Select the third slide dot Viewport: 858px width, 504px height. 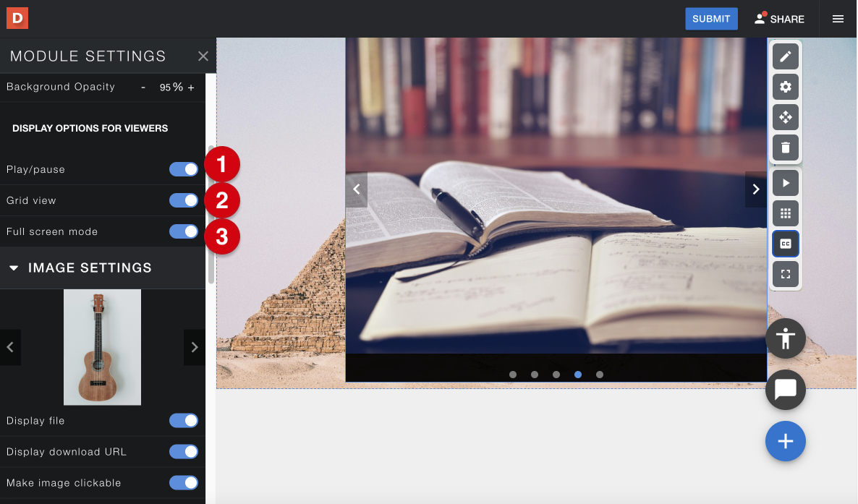point(556,375)
